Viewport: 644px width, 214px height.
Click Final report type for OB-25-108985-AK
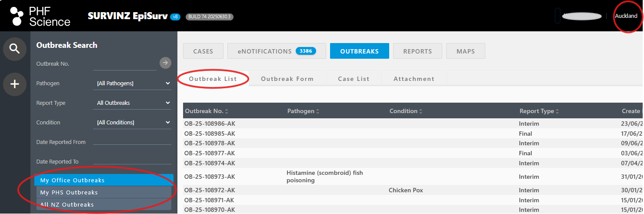tap(525, 134)
